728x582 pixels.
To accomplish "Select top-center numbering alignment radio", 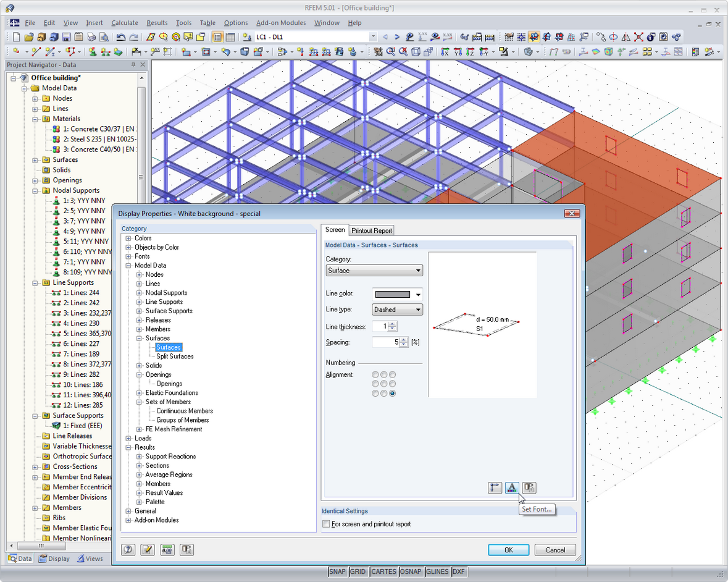I will click(384, 374).
